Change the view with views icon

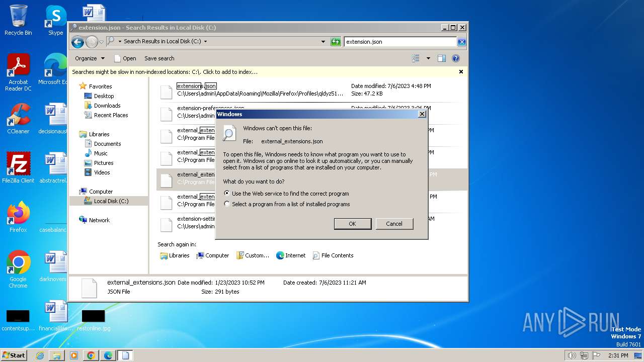[416, 58]
